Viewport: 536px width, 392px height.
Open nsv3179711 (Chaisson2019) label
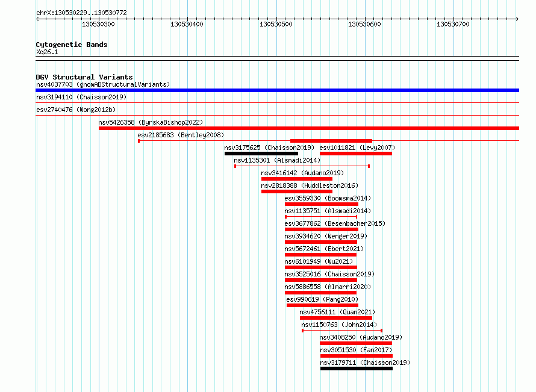pyautogui.click(x=365, y=362)
